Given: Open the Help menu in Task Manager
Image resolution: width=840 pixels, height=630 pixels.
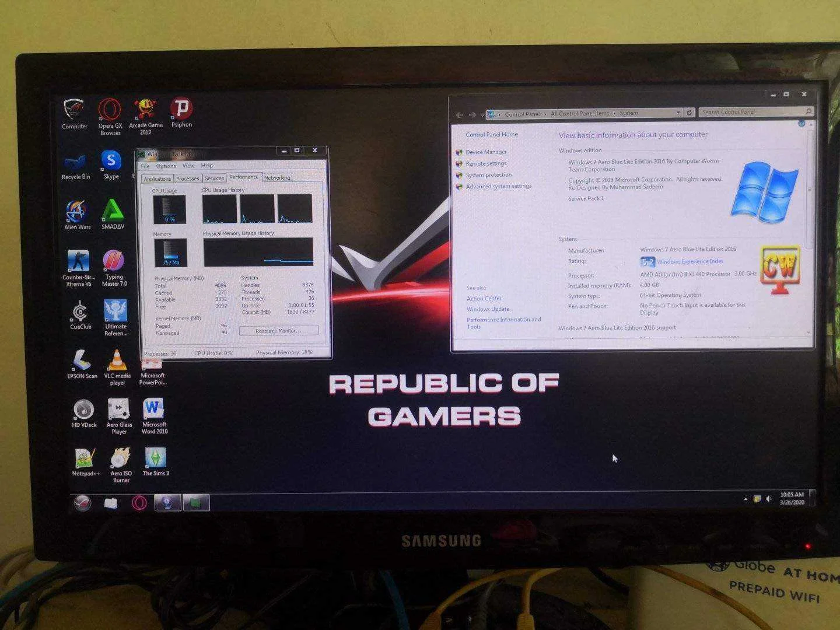Looking at the screenshot, I should coord(207,166).
